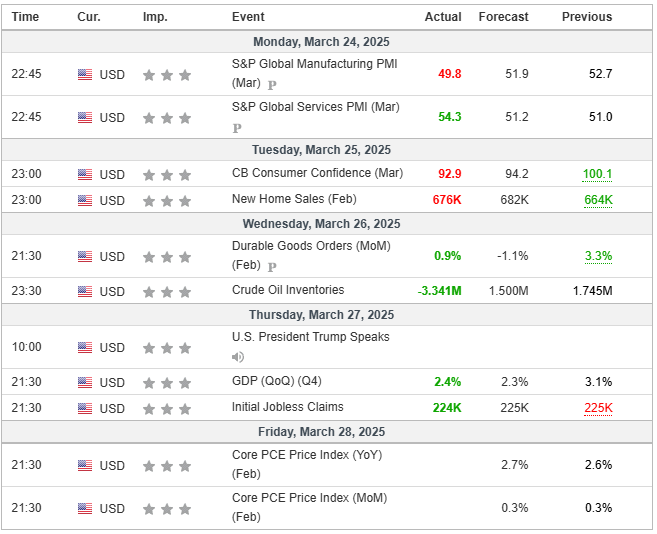Open the Crude Oil Inventories event link

[x=288, y=290]
